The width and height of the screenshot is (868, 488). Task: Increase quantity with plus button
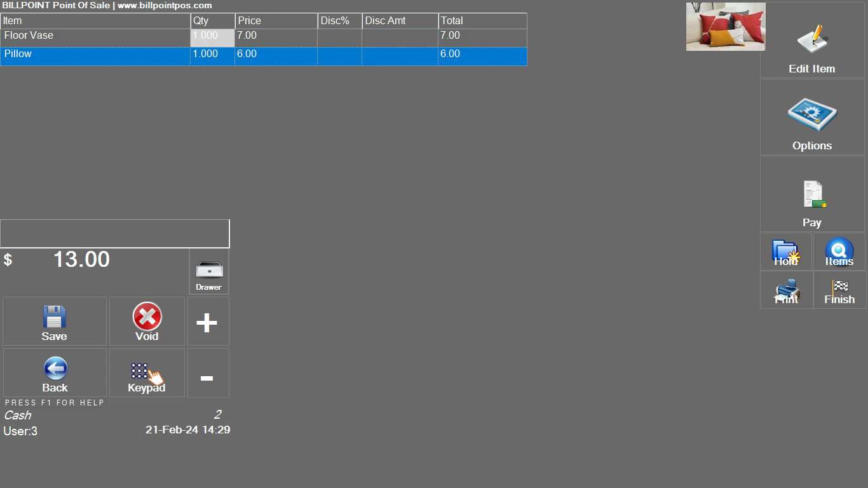tap(207, 322)
